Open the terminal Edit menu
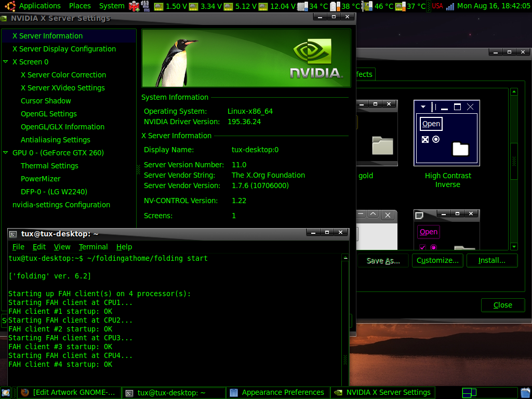This screenshot has height=399, width=532. 39,247
